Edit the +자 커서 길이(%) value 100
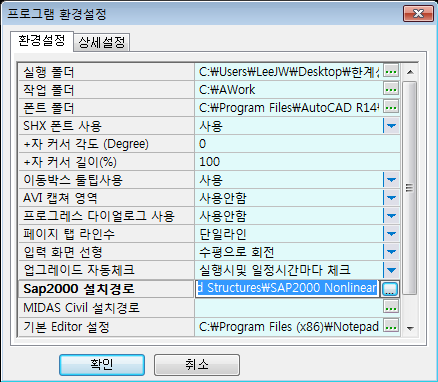 coord(297,162)
